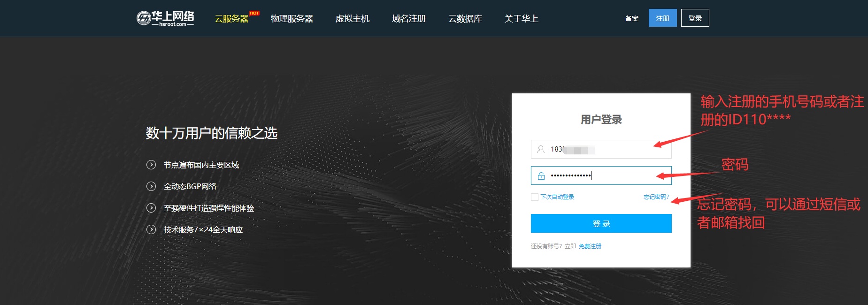Click the arrow icon beside 技术服务7×24全天响应

pyautogui.click(x=151, y=229)
